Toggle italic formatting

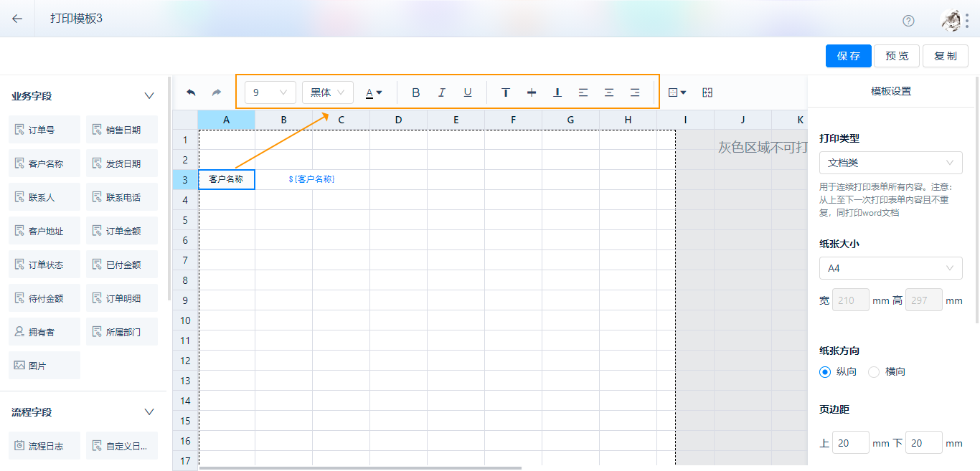pos(442,92)
